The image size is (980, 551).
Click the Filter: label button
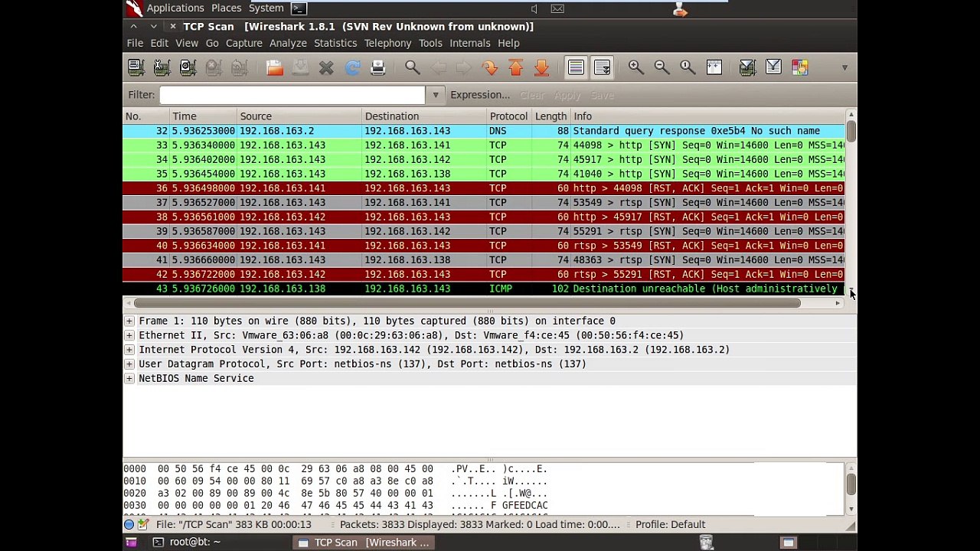[x=142, y=95]
